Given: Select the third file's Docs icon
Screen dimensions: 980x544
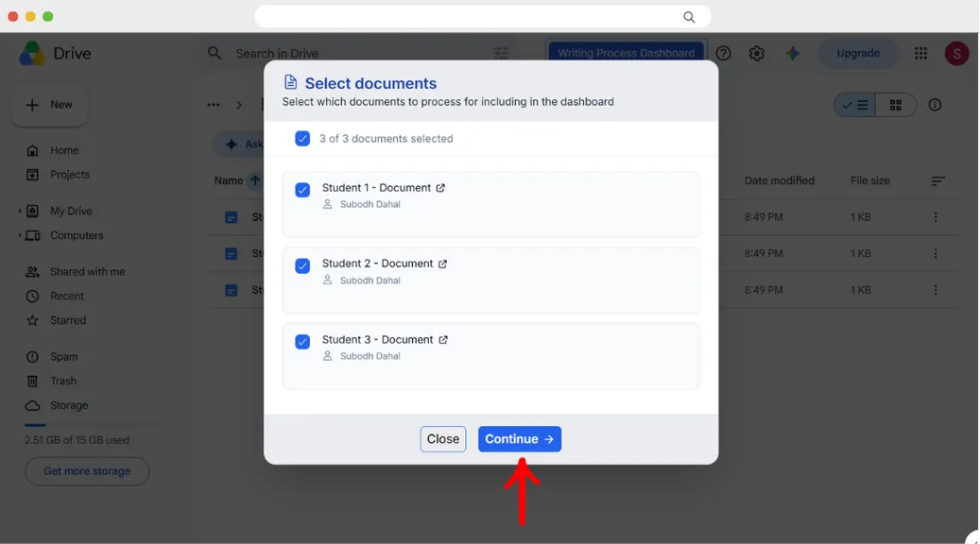Looking at the screenshot, I should coord(232,291).
